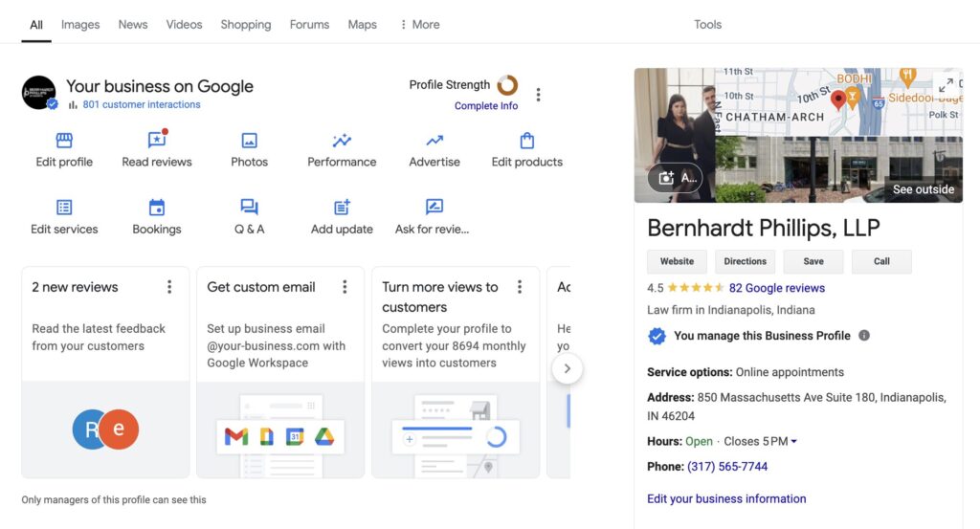Open the Get custom email card
Image resolution: width=980 pixels, height=529 pixels.
280,373
